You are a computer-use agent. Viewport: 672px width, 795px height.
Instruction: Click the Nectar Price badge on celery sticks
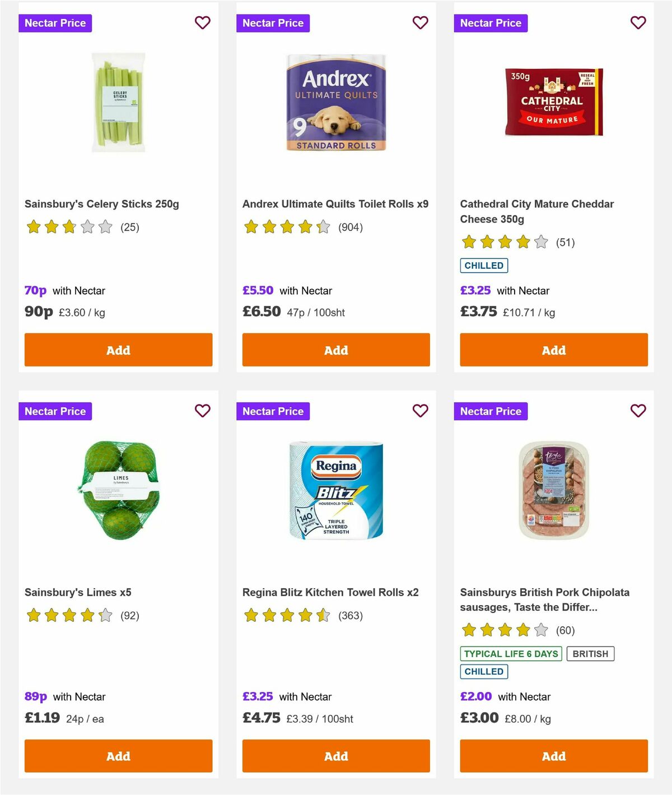[x=55, y=23]
